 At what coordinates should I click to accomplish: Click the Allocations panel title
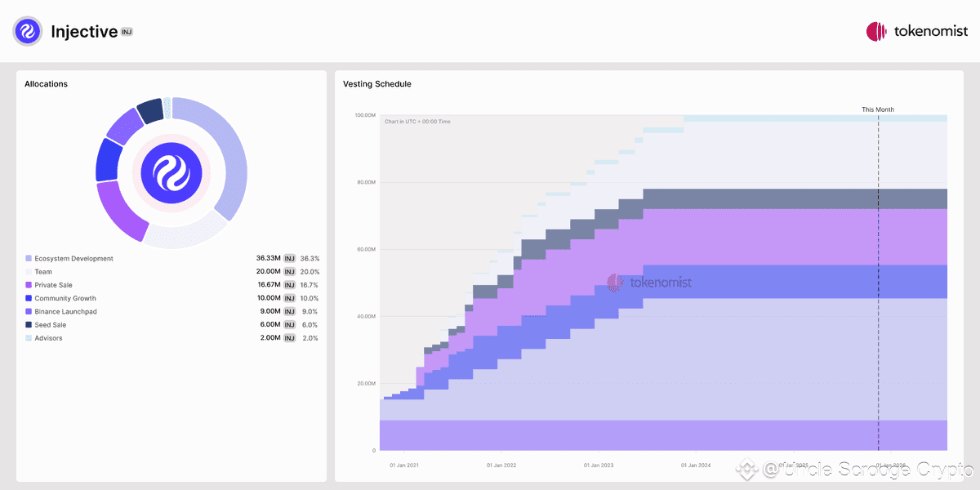pyautogui.click(x=47, y=84)
